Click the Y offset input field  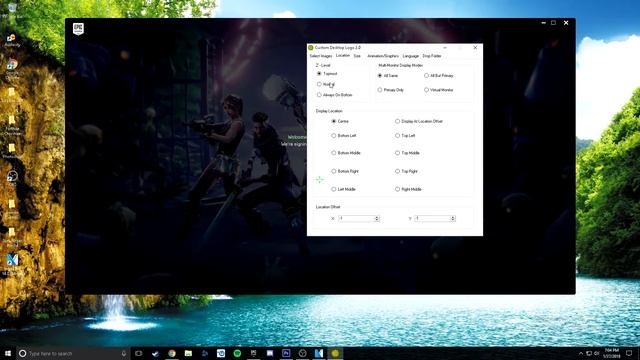coord(432,218)
